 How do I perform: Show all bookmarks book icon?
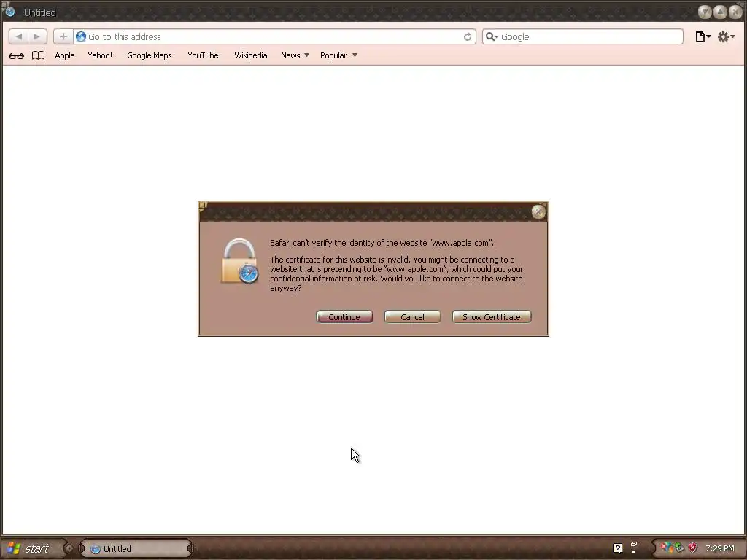click(x=38, y=55)
